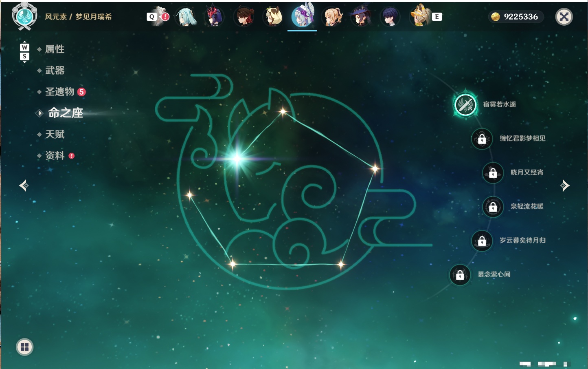Open the locked 晓月又经宵 constellation

pos(493,172)
